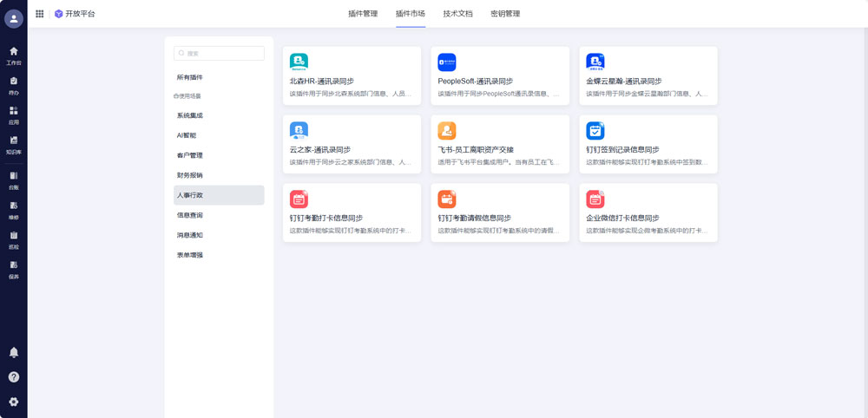Click the notification bell icon
Screen dimensions: 868x418
(x=13, y=353)
